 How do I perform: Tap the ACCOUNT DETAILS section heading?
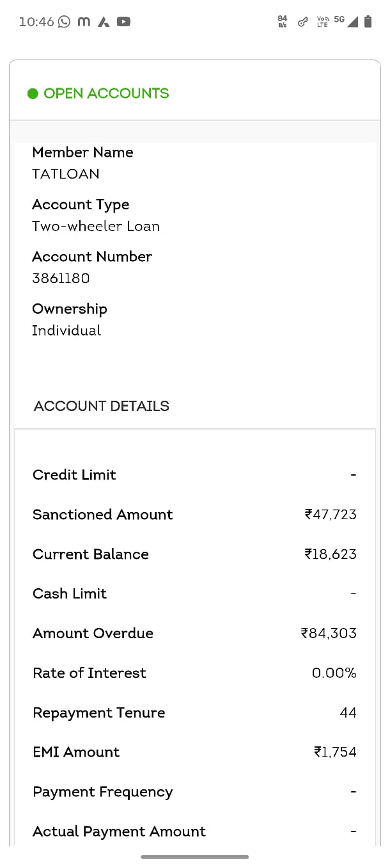click(101, 406)
